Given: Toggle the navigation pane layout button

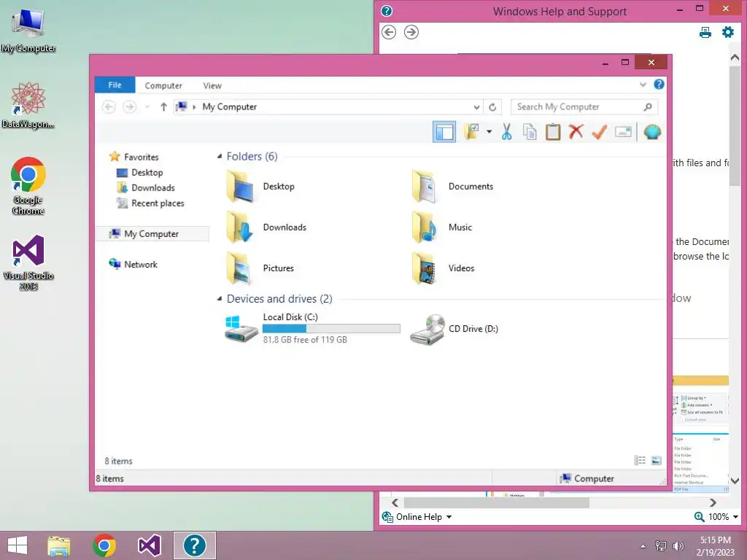Looking at the screenshot, I should pos(444,132).
